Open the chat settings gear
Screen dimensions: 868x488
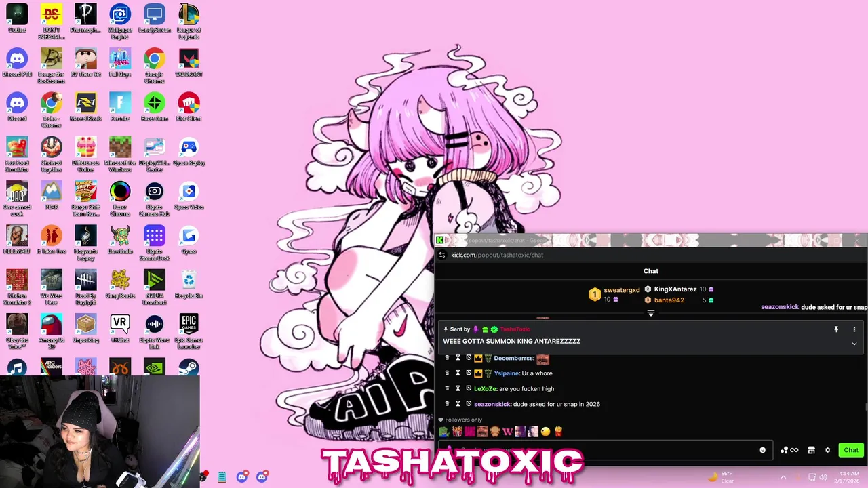(827, 450)
